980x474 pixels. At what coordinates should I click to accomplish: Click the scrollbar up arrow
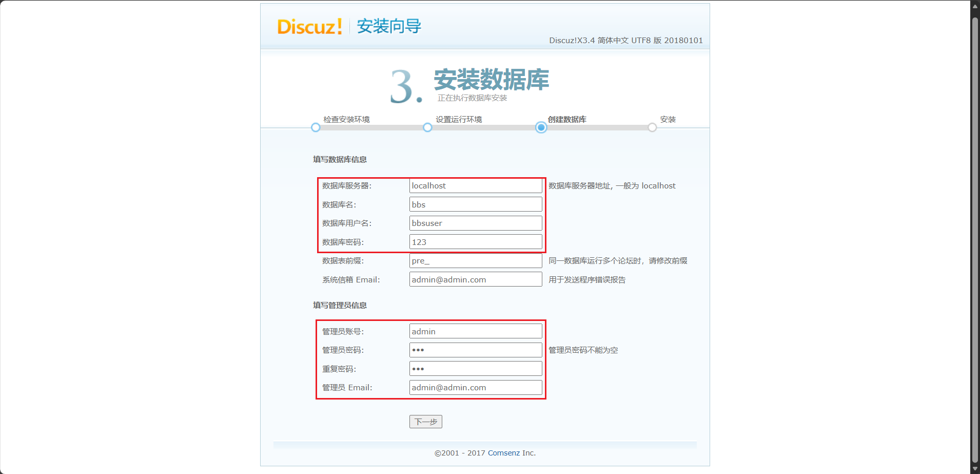click(975, 7)
